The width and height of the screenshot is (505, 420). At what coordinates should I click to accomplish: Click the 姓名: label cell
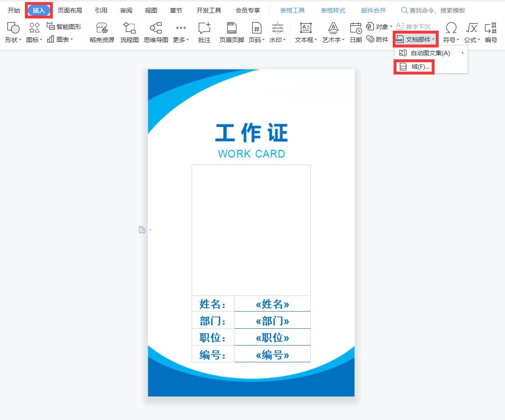pos(213,304)
